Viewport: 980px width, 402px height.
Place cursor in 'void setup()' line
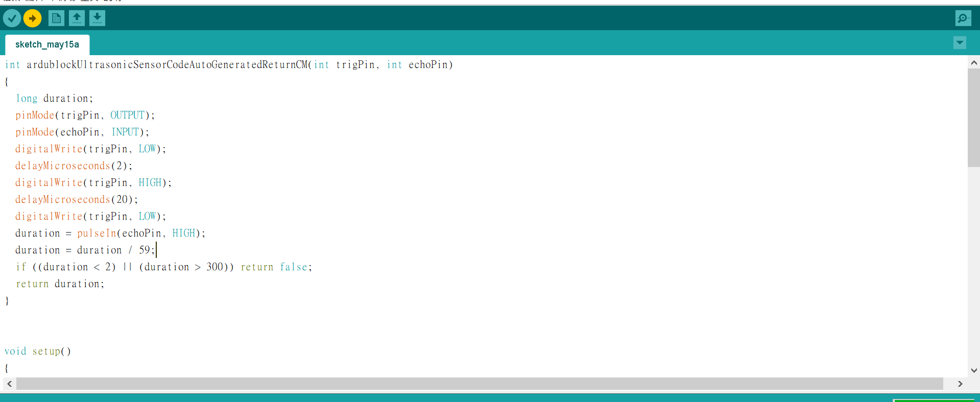[38, 351]
